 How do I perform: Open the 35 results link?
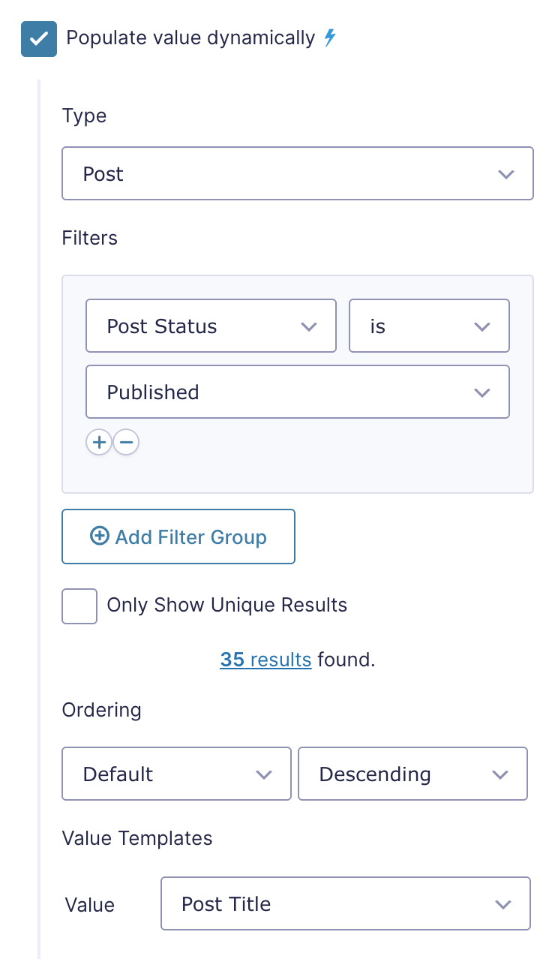(265, 660)
